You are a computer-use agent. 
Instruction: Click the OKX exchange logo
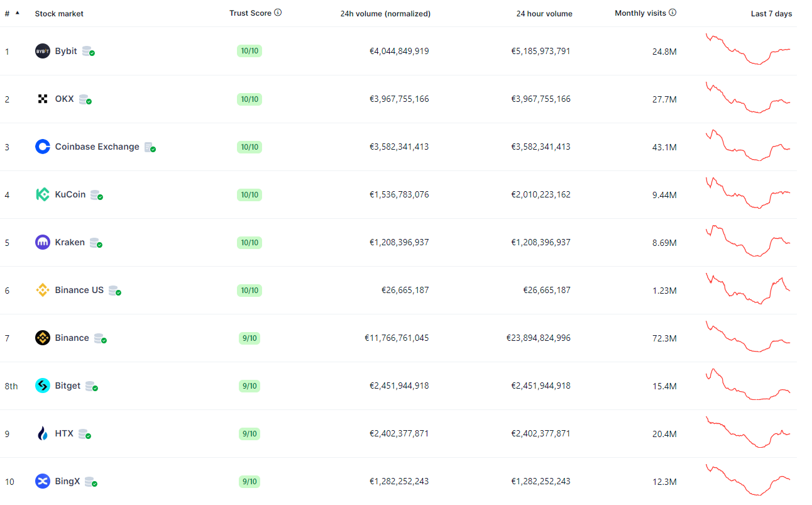pos(43,99)
